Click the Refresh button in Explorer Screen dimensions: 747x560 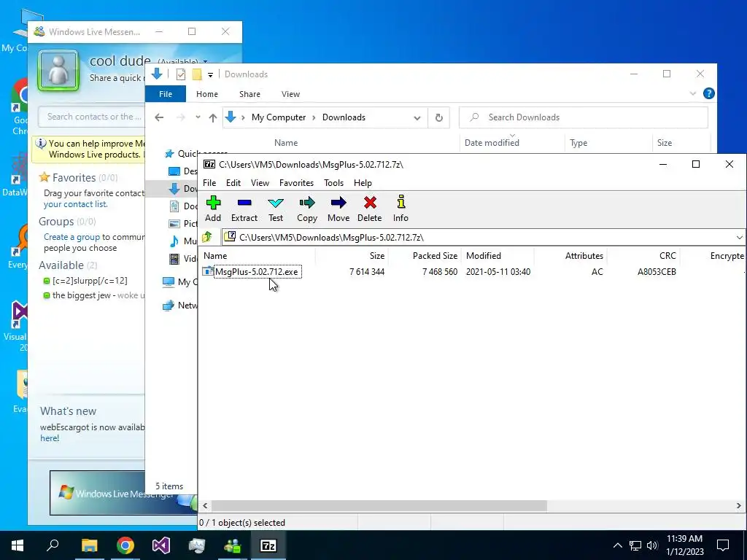[438, 117]
